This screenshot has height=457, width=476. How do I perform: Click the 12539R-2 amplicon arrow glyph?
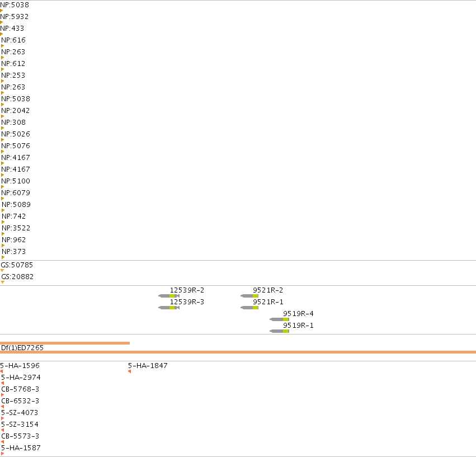tap(169, 296)
